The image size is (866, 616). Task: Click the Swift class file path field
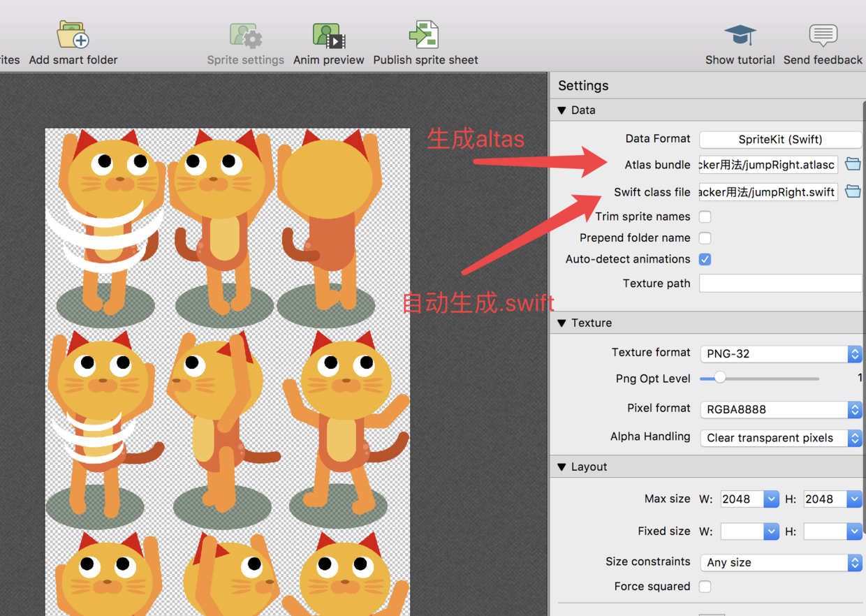click(x=768, y=192)
